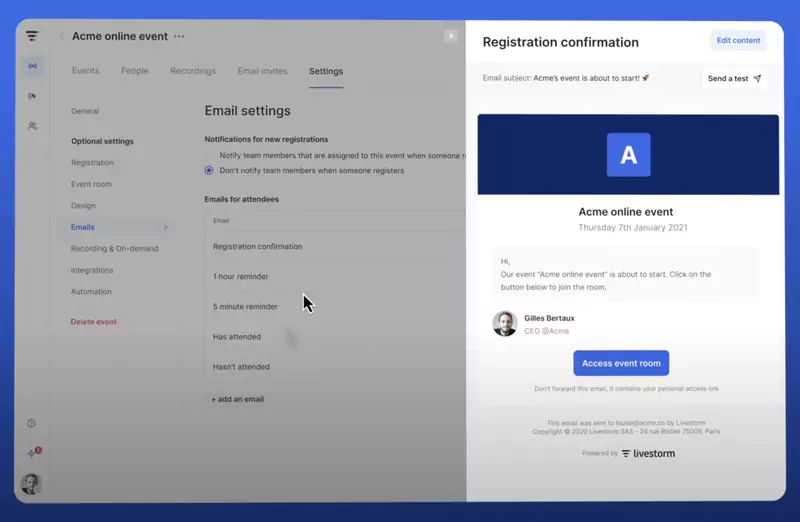Image resolution: width=800 pixels, height=522 pixels.
Task: Click the blue A logo in email header
Action: [x=628, y=155]
